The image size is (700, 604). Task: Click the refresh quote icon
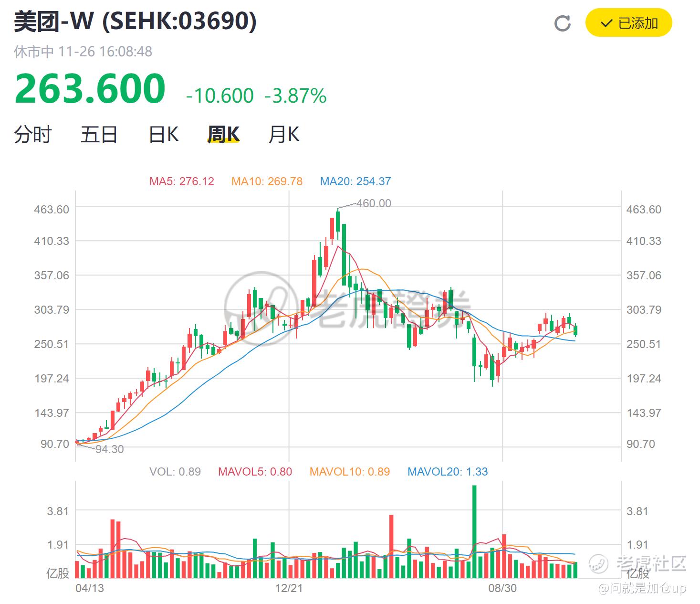(563, 23)
